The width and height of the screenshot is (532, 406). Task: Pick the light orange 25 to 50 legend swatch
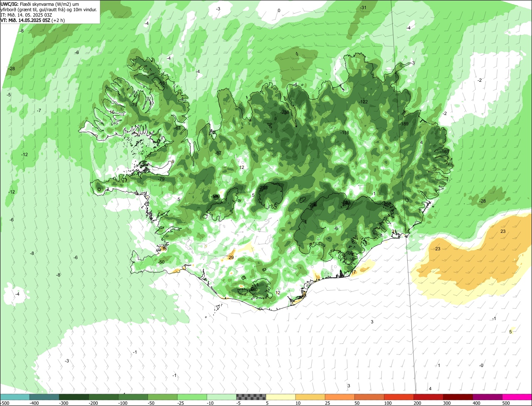coord(340,397)
